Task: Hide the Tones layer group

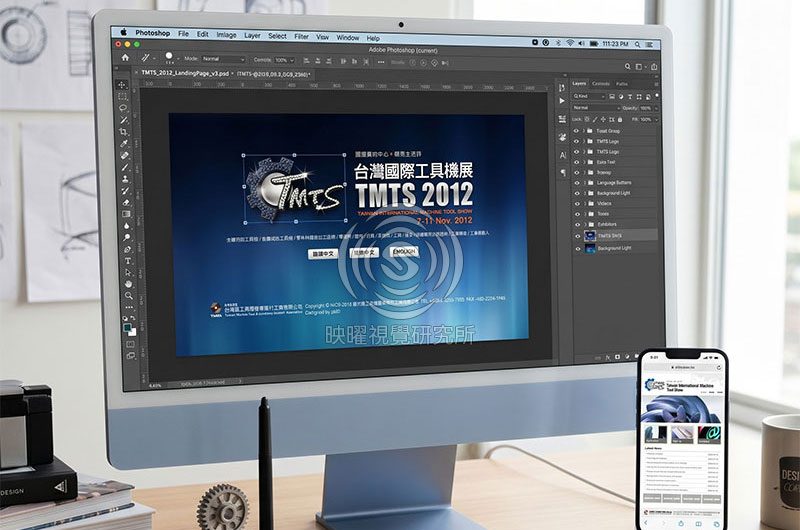Action: pos(577,214)
